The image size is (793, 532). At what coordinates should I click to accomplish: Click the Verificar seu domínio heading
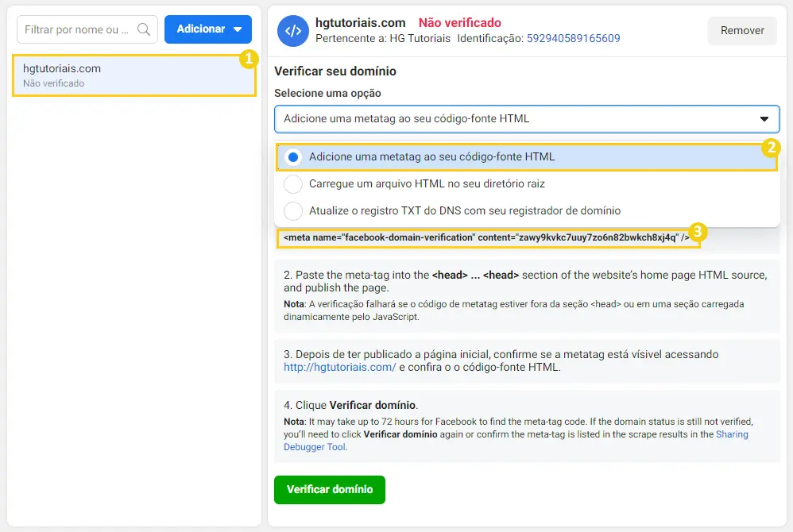(x=335, y=71)
